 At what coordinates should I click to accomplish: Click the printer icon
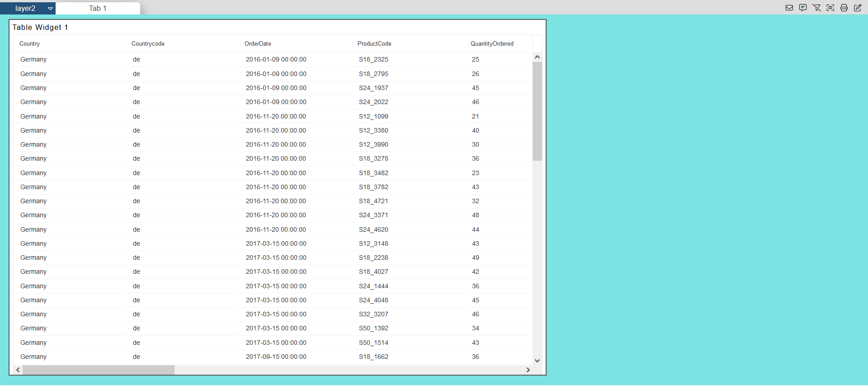click(844, 8)
